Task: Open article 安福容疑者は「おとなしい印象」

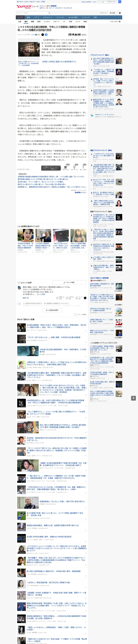Action: (x=62, y=501)
